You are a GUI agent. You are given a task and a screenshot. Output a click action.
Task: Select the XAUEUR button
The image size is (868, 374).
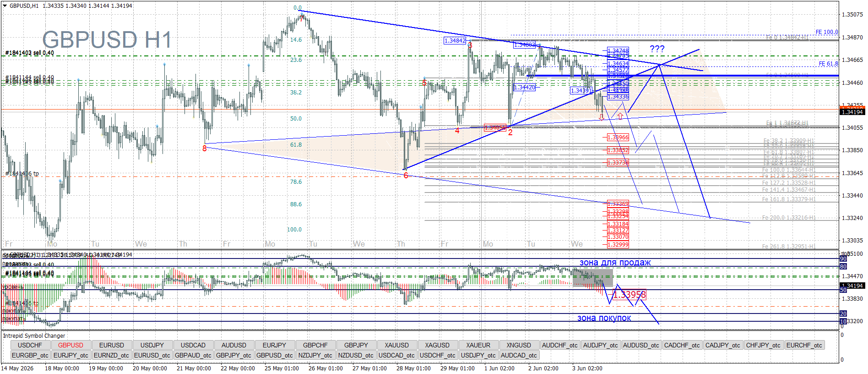click(478, 345)
